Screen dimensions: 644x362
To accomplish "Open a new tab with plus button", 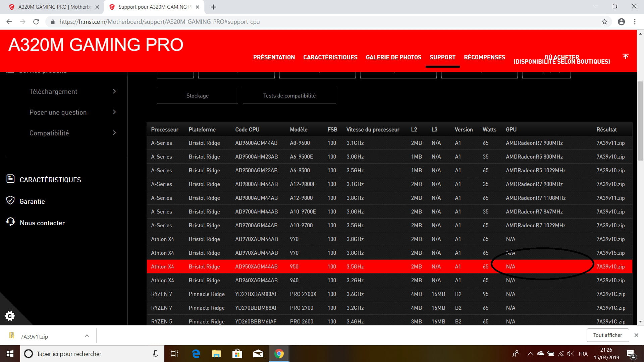I will pos(213,7).
